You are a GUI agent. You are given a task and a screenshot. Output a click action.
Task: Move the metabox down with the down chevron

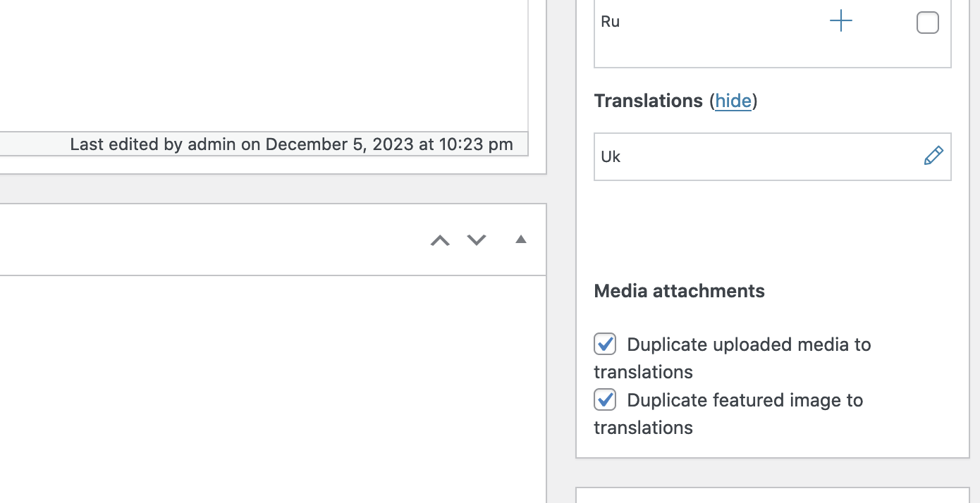coord(477,240)
